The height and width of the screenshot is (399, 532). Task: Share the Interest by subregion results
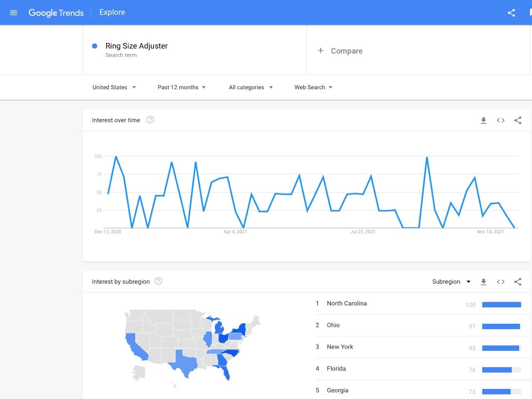click(x=517, y=282)
